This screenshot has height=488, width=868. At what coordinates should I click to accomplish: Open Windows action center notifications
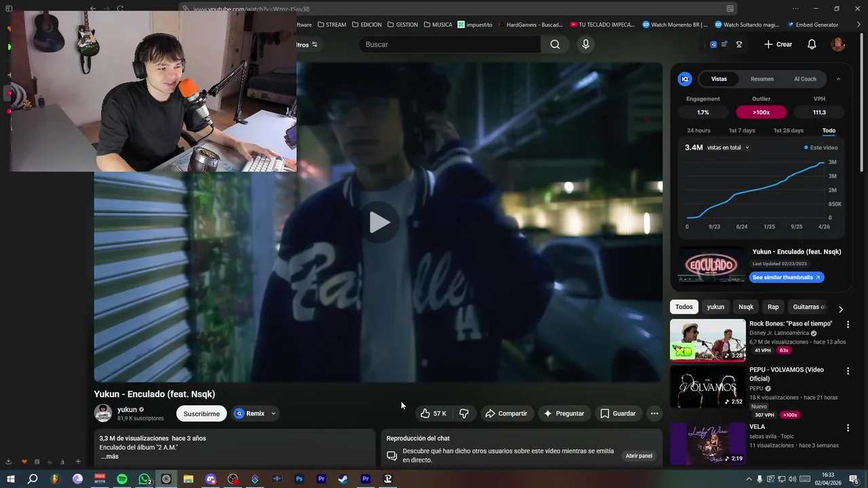point(854,479)
